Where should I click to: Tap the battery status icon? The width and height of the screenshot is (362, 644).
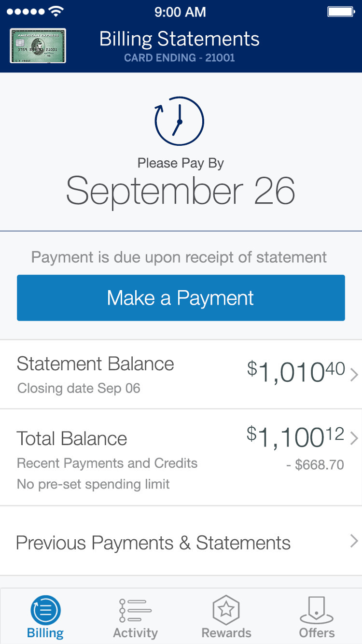(341, 12)
